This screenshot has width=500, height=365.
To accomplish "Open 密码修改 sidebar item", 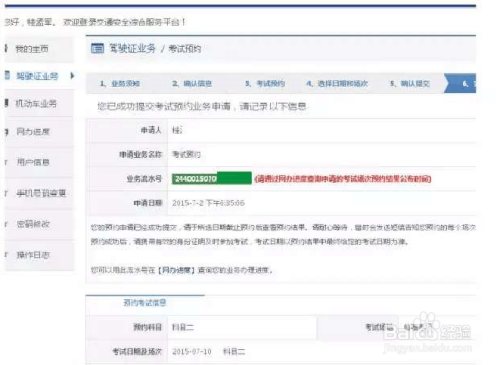I will 33,224.
